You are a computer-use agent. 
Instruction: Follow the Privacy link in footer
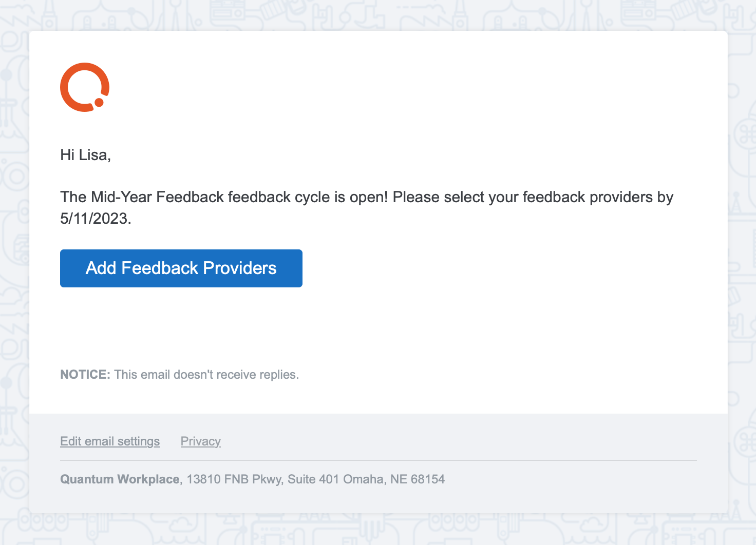click(x=201, y=441)
